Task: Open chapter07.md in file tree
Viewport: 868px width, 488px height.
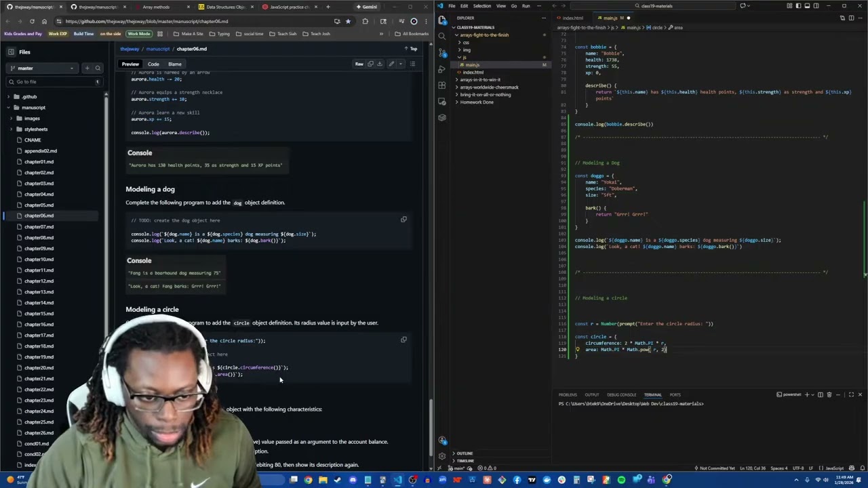Action: [39, 226]
